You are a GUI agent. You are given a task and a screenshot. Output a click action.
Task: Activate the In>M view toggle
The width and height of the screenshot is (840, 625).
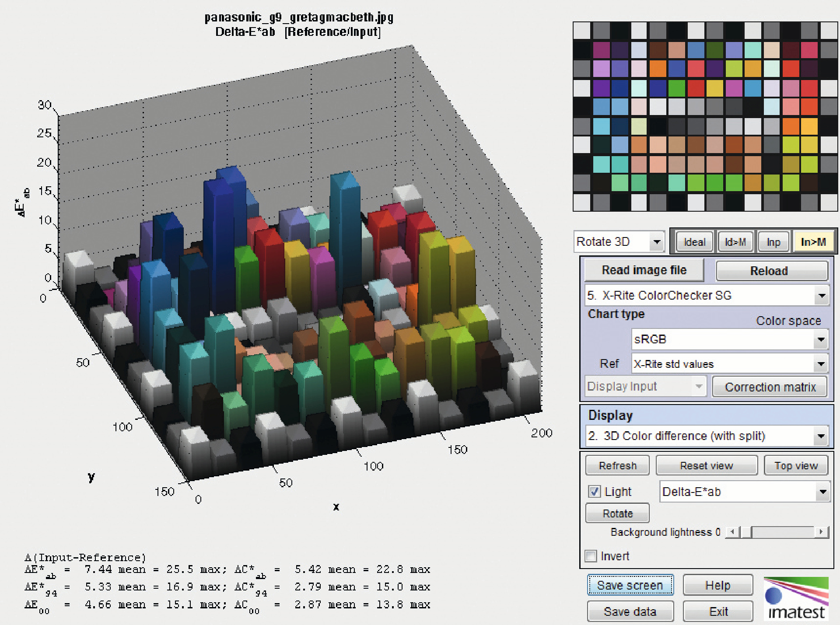[813, 242]
